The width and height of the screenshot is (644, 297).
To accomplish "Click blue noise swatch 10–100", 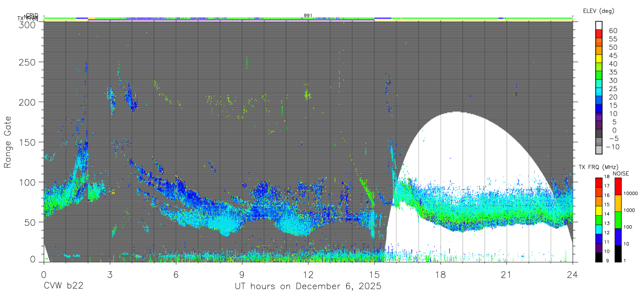I will point(618,237).
